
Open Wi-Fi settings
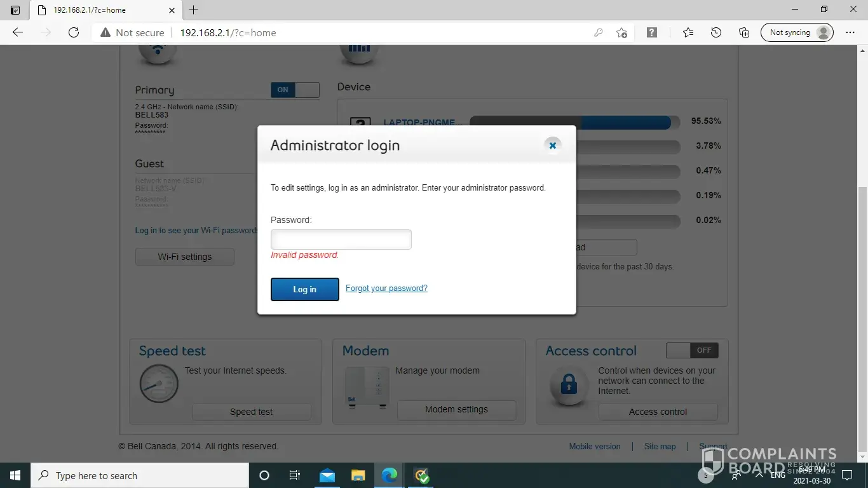185,257
